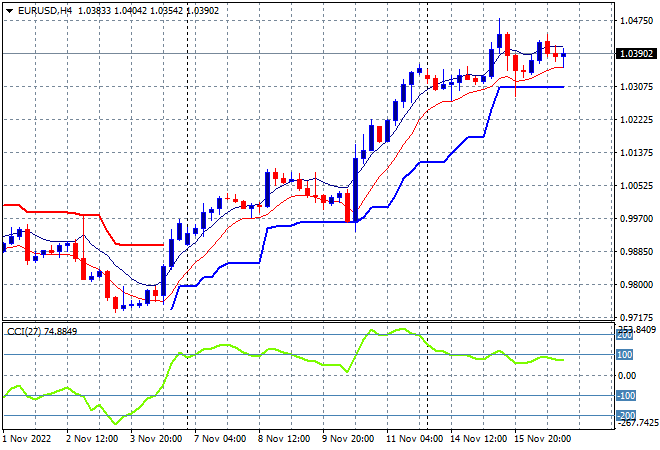
Task: Click the CCI -100 level marker
Action: [x=626, y=395]
